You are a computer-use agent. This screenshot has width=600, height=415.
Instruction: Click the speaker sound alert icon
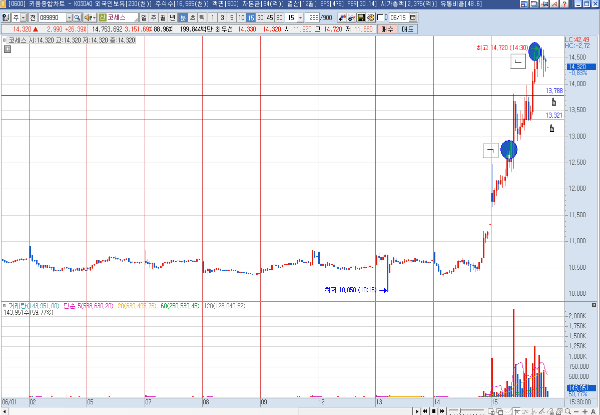pos(90,18)
